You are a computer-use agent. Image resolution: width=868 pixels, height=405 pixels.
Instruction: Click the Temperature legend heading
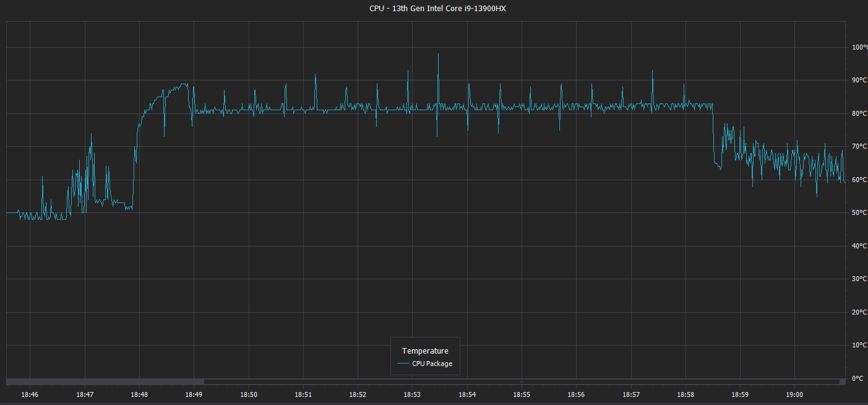pyautogui.click(x=425, y=351)
